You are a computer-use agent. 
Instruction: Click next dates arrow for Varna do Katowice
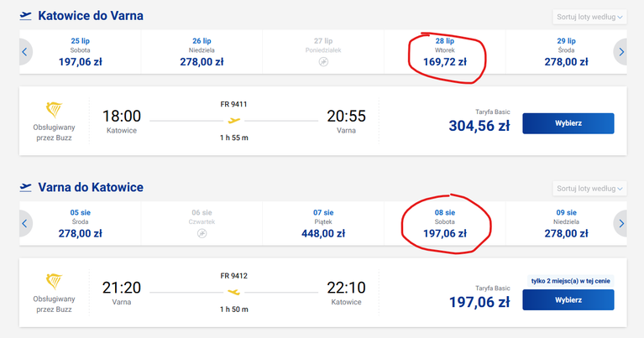click(620, 223)
